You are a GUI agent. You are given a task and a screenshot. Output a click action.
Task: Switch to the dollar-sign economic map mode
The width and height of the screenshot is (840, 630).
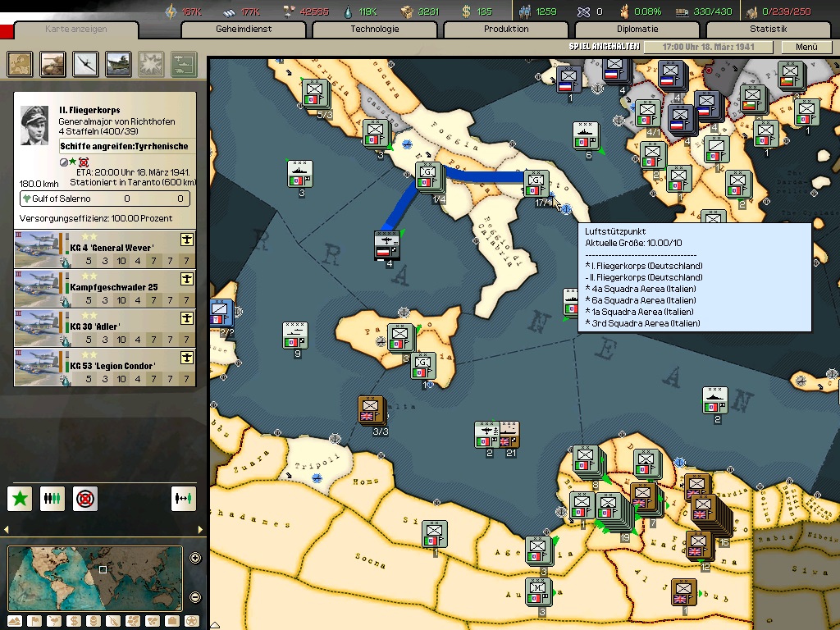[x=74, y=622]
